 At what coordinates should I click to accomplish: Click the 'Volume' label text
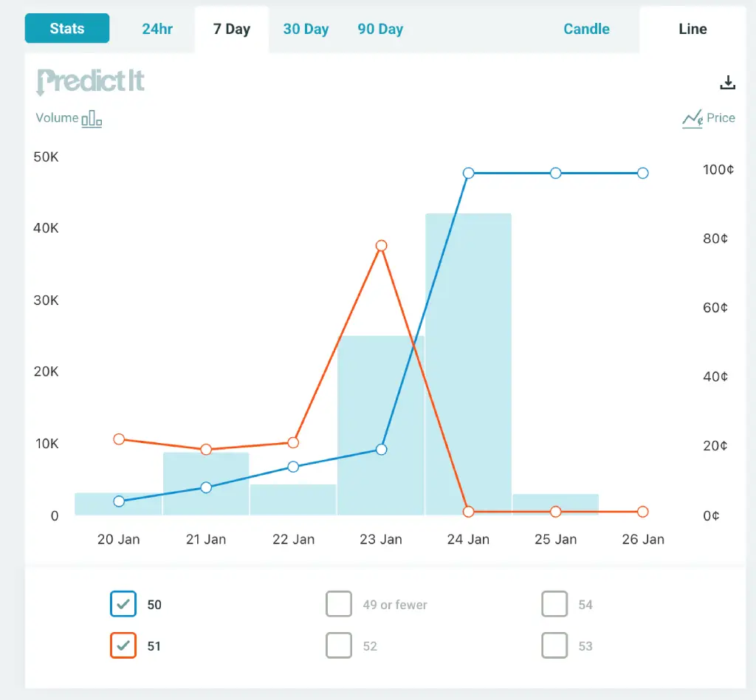click(x=57, y=118)
